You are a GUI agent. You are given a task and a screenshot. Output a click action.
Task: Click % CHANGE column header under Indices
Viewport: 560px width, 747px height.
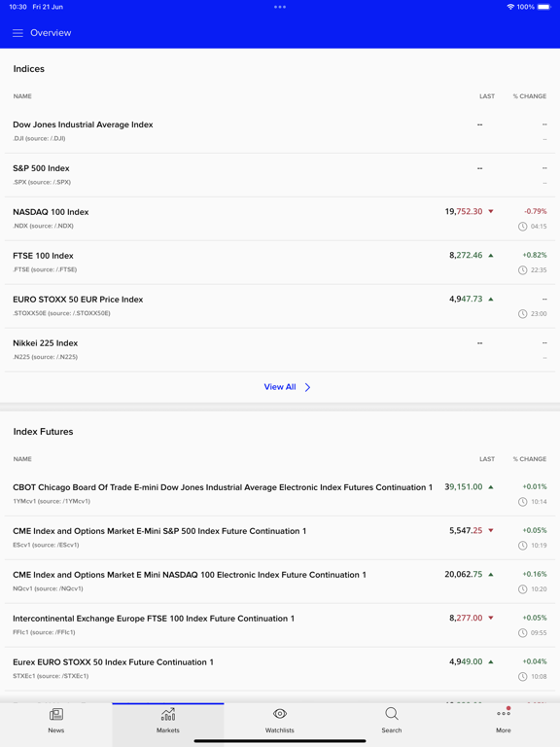pos(530,96)
